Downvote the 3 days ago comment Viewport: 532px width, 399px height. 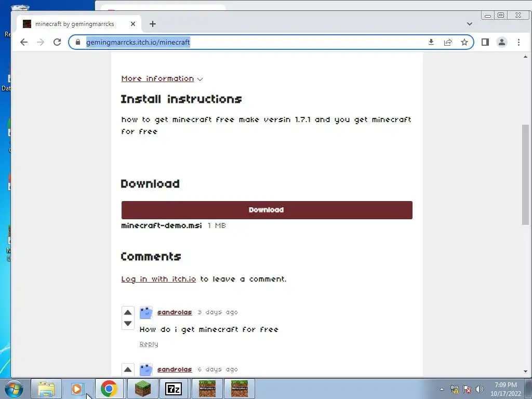coord(128,323)
